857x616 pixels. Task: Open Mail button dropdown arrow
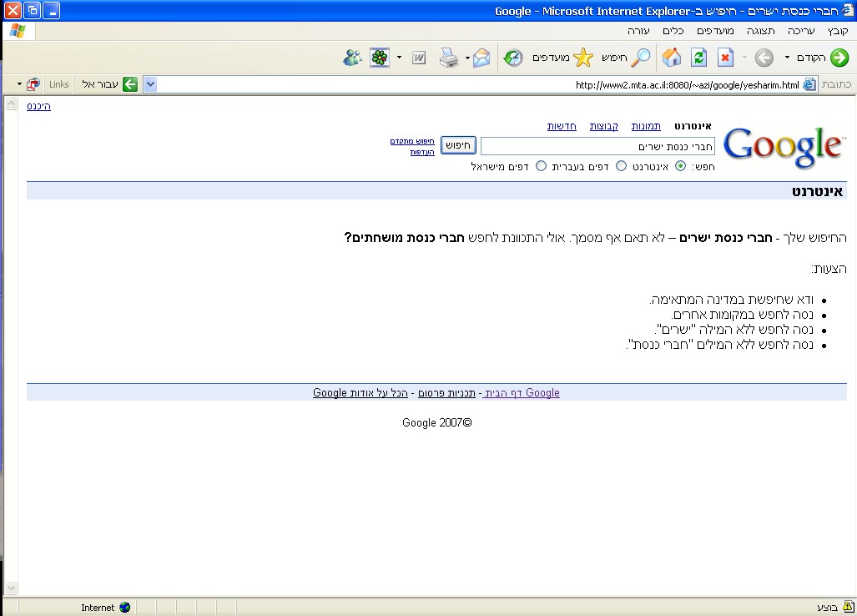coord(467,58)
